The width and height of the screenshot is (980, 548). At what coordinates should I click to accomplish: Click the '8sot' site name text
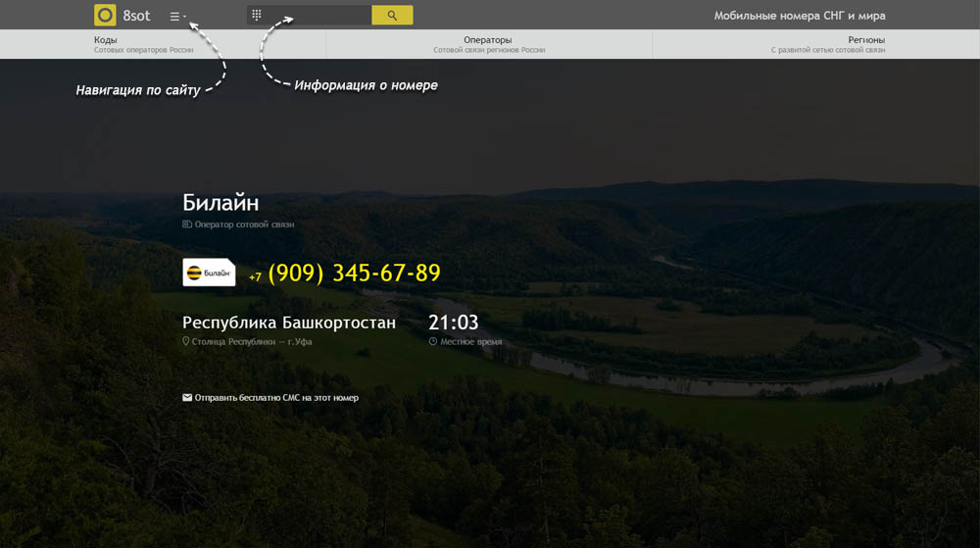coord(136,16)
